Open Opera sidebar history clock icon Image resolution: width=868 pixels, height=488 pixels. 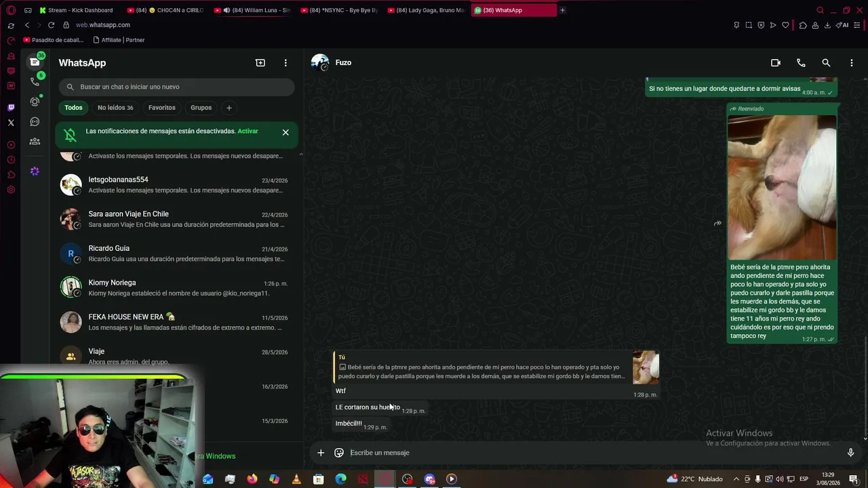click(11, 160)
